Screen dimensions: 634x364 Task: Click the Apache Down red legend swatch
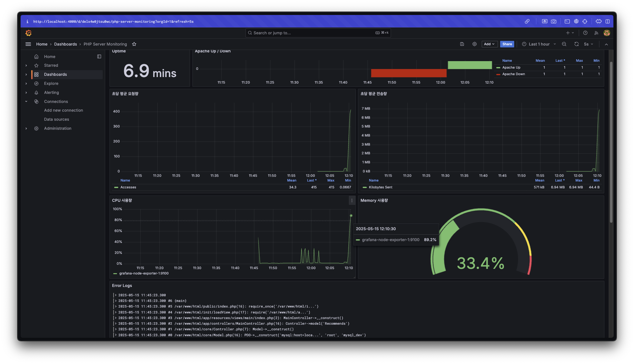coord(498,74)
